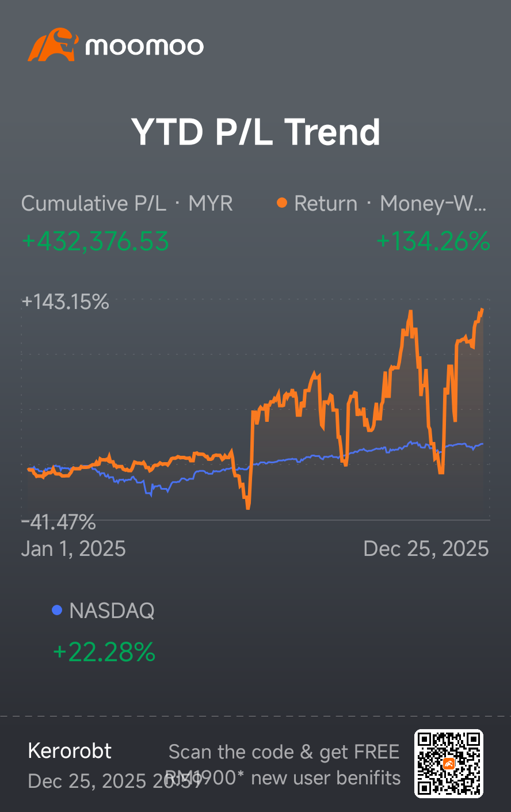The width and height of the screenshot is (511, 812).
Task: Click the orange line's rightmost peak
Action: tap(482, 310)
